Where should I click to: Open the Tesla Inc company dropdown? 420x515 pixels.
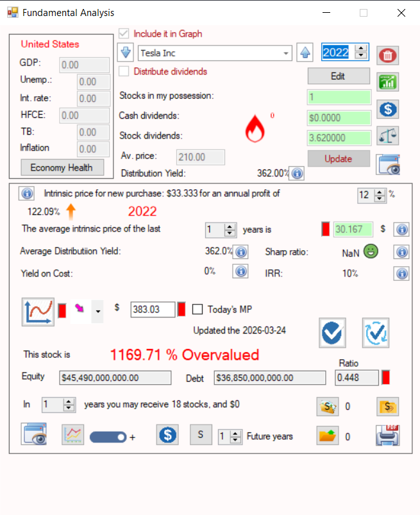[286, 53]
